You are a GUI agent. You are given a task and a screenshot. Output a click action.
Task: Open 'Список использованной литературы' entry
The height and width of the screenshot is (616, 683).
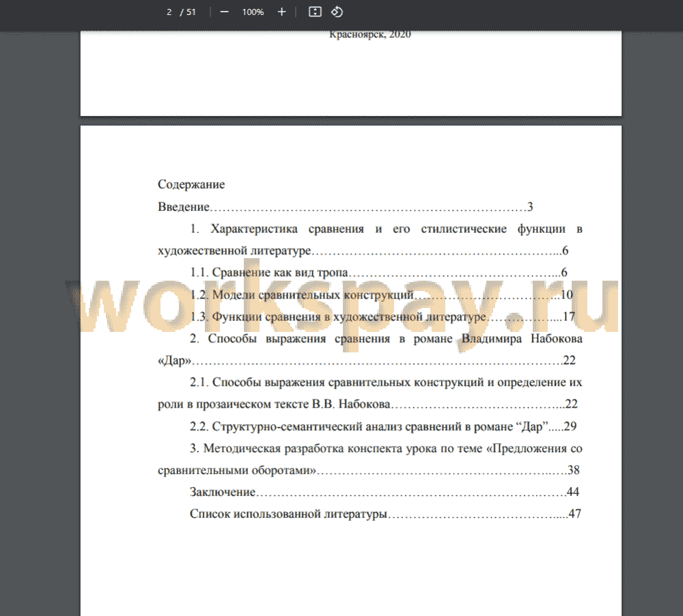(385, 514)
